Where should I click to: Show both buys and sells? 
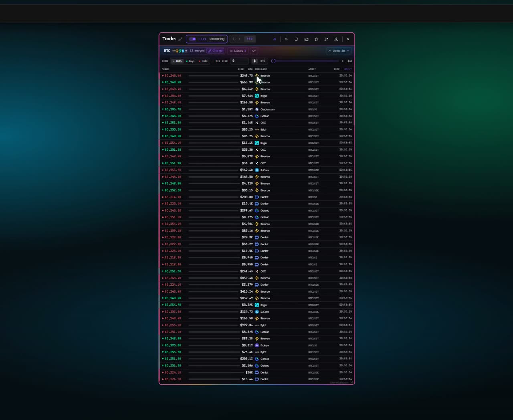click(177, 61)
